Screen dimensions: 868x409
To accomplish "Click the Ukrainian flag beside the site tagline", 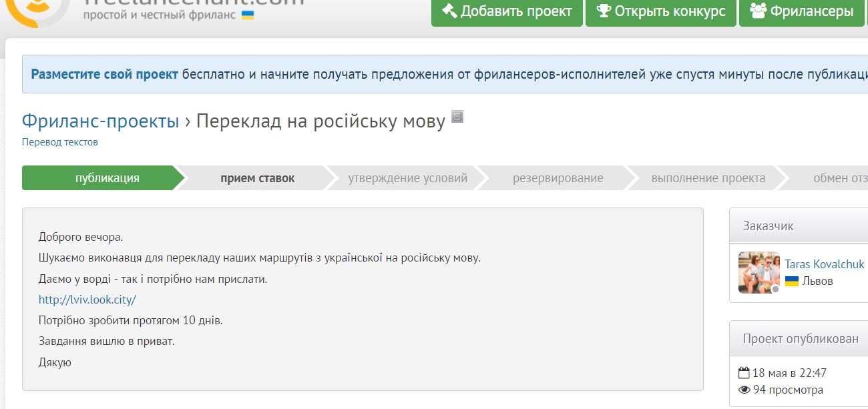I will [248, 15].
